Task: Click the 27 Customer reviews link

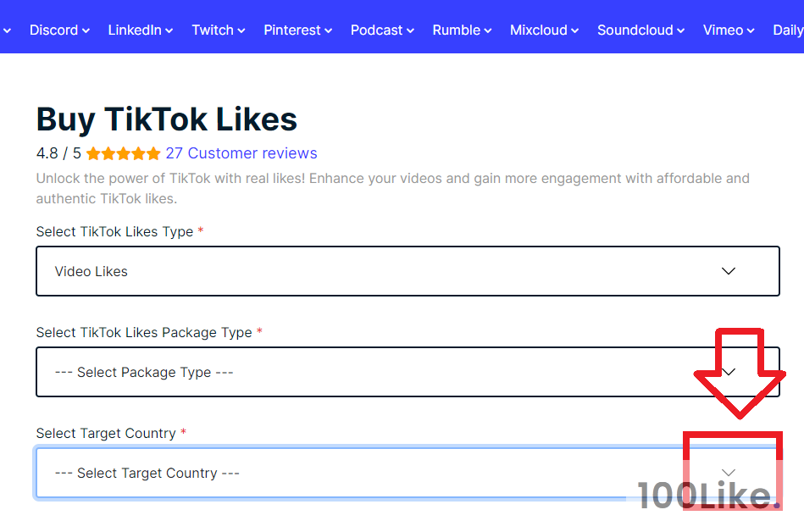Action: pos(241,153)
